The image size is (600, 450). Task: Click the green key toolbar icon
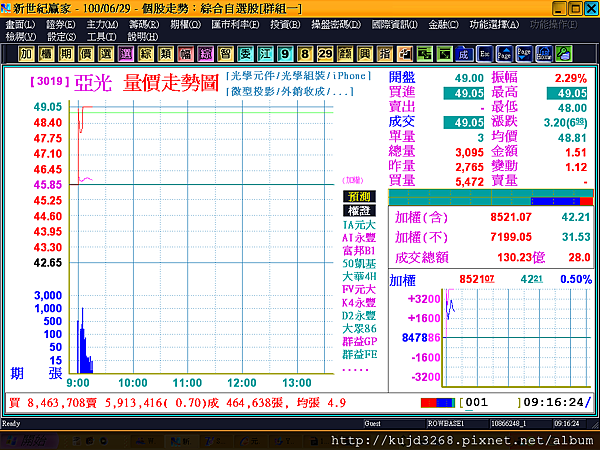coord(564,54)
